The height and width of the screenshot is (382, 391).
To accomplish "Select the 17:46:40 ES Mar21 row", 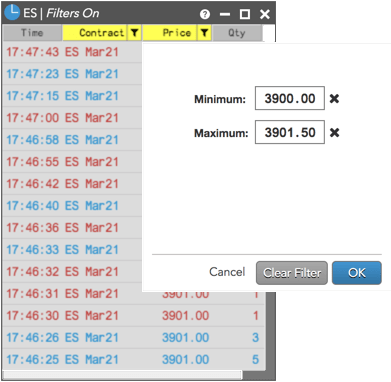I will pyautogui.click(x=72, y=206).
